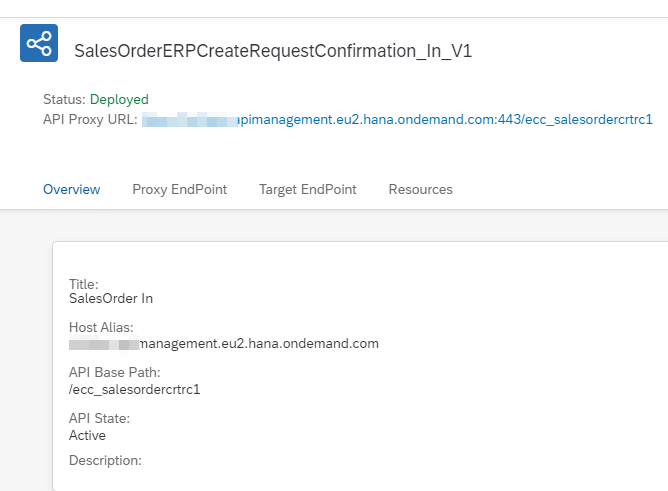Click the SalesOrderERPCreateRequestConfirmation_In_V1 heading
This screenshot has height=491, width=668.
(273, 52)
